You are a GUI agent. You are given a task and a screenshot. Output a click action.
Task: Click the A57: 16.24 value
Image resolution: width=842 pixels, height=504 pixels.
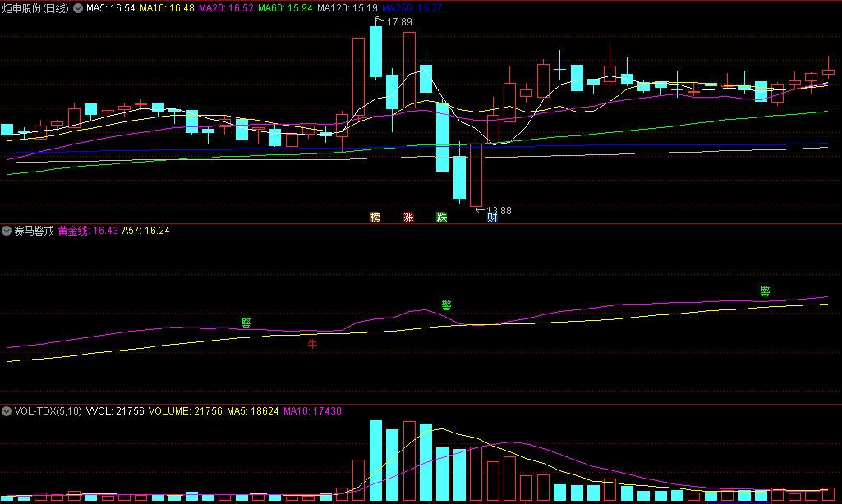[x=146, y=231]
